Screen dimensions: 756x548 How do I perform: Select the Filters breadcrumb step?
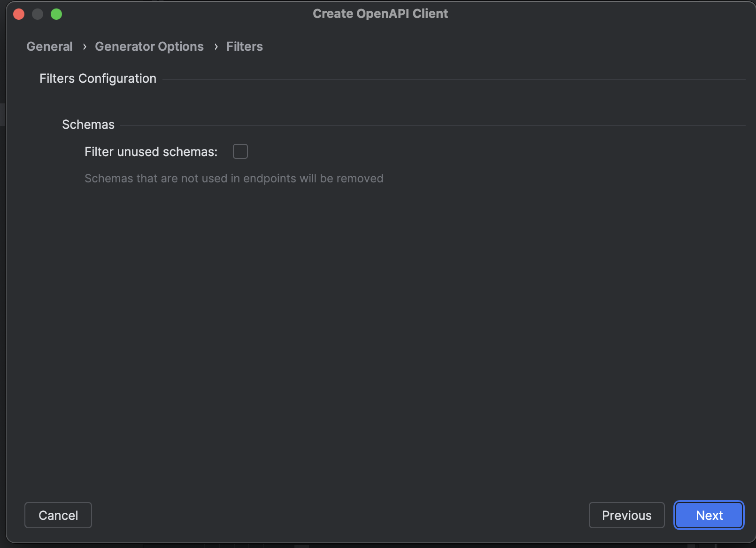tap(244, 47)
